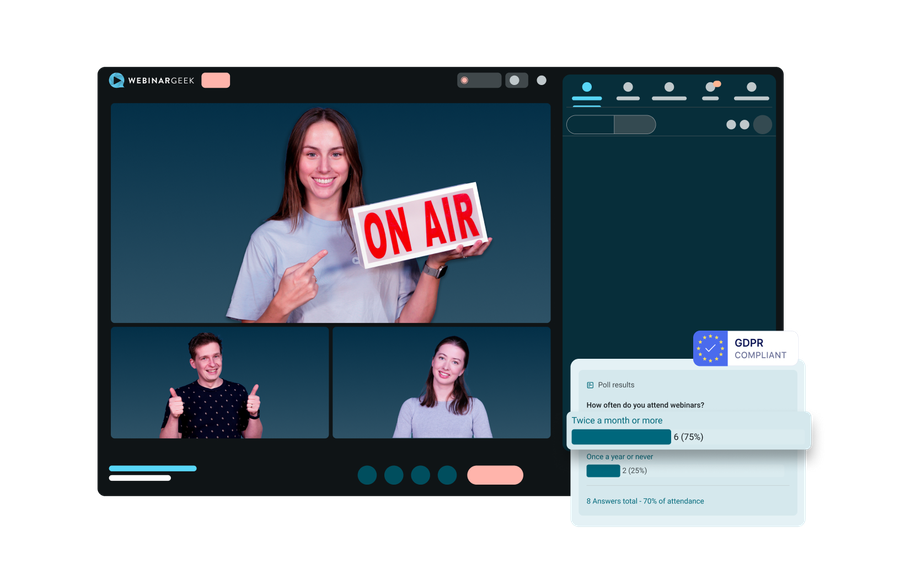Open the third sidebar tab in the middle
Screen dimensions: 900x563
pos(669,91)
